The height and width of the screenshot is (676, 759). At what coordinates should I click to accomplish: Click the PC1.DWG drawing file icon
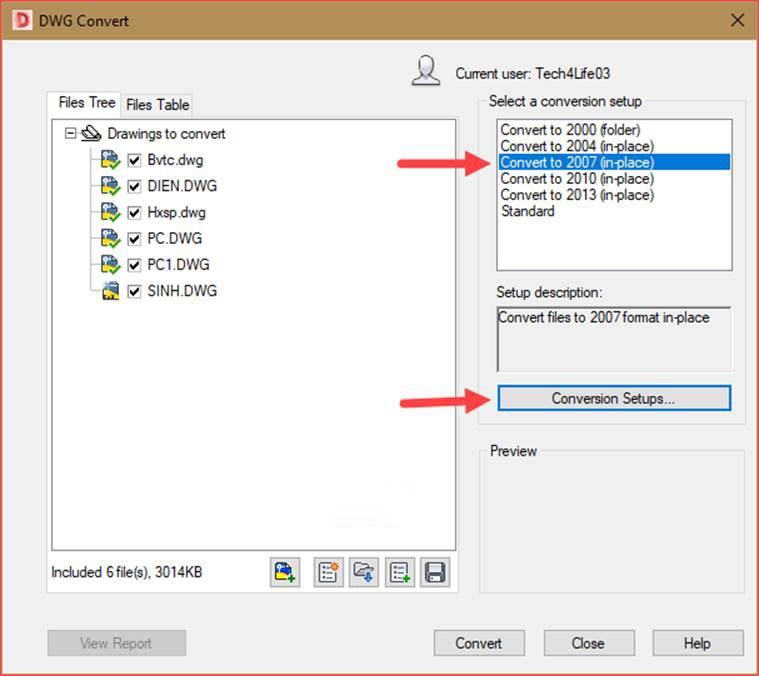[110, 264]
